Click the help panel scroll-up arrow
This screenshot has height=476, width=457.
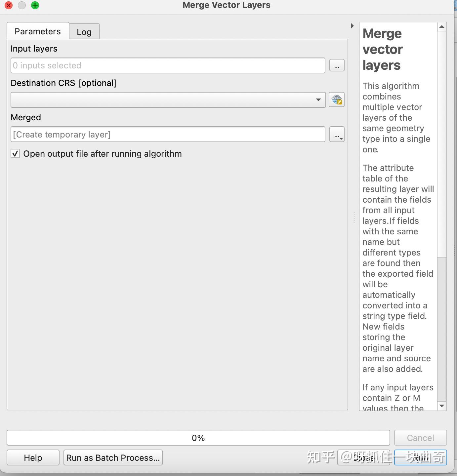click(442, 26)
